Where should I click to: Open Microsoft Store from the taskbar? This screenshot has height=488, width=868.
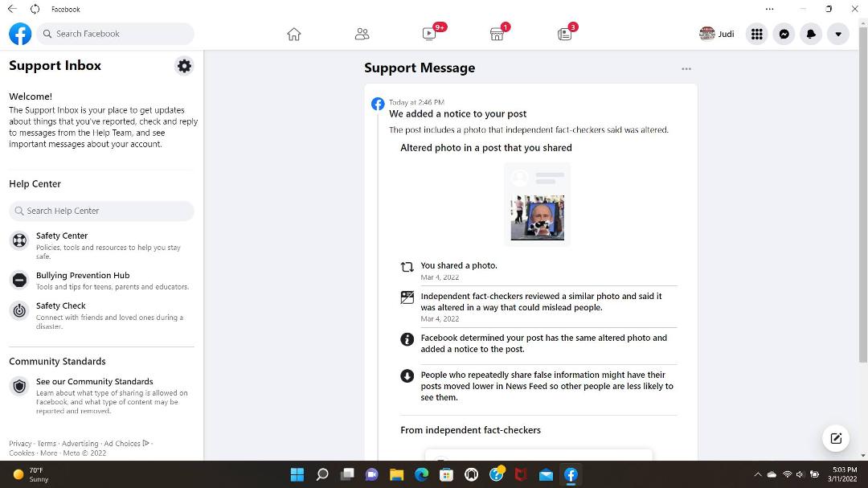point(446,474)
